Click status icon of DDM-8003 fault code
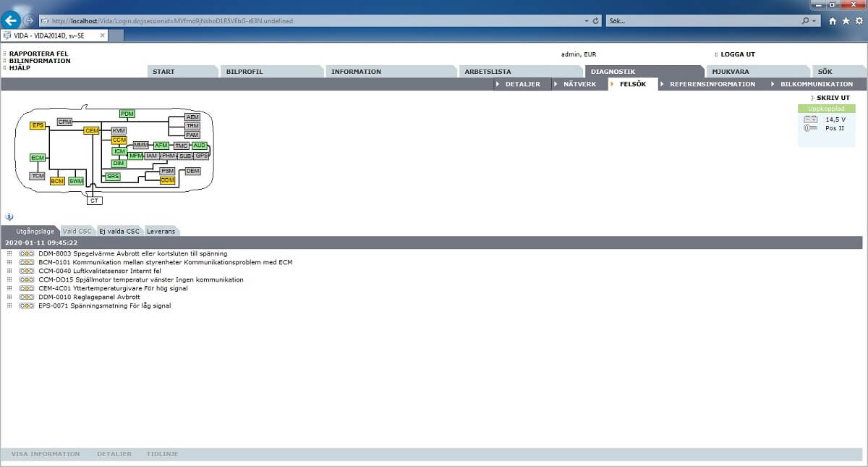868x467 pixels. (27, 254)
